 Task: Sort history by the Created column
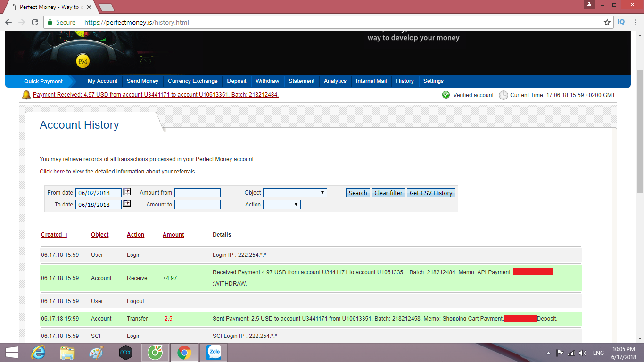click(x=54, y=235)
